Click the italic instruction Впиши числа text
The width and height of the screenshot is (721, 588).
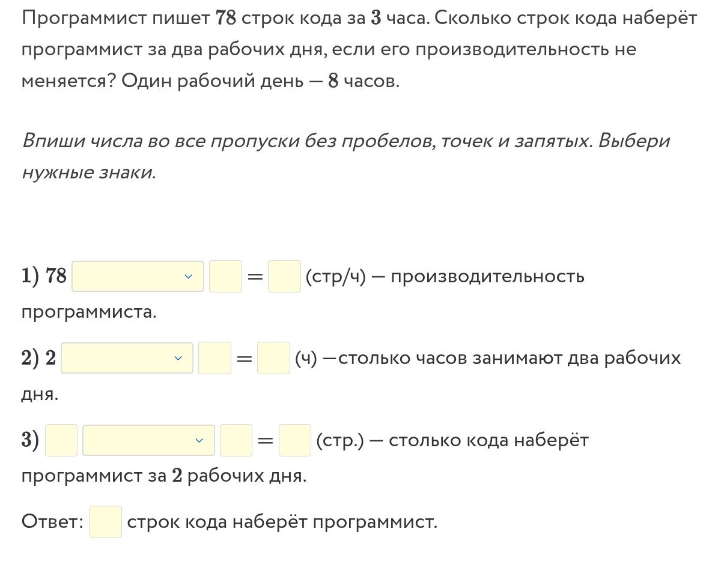click(345, 157)
